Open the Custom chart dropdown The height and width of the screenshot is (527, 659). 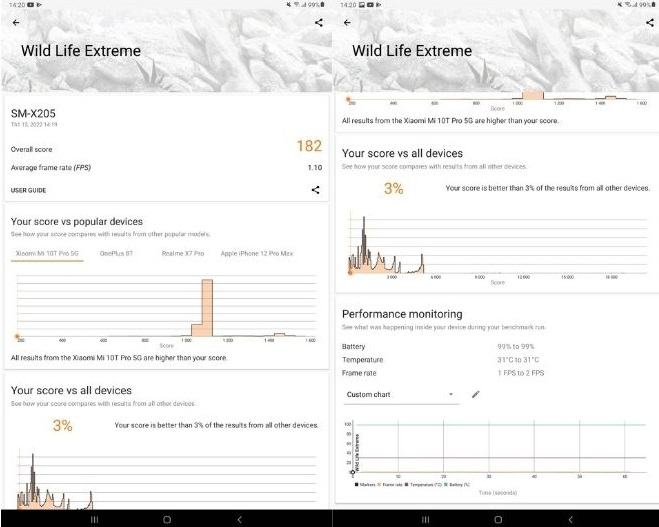(401, 395)
